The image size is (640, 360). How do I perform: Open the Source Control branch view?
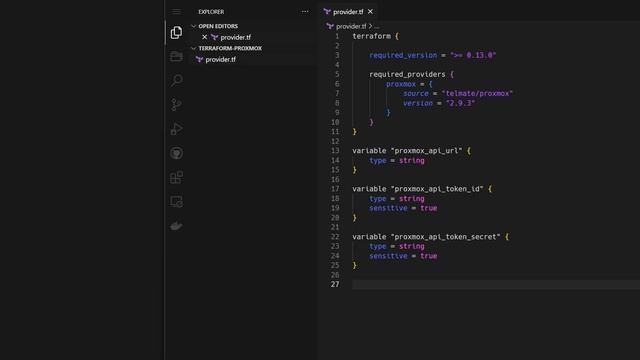pos(176,104)
